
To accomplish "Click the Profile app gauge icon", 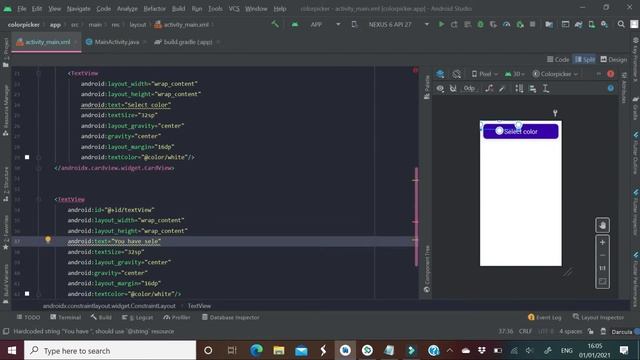I will (507, 24).
